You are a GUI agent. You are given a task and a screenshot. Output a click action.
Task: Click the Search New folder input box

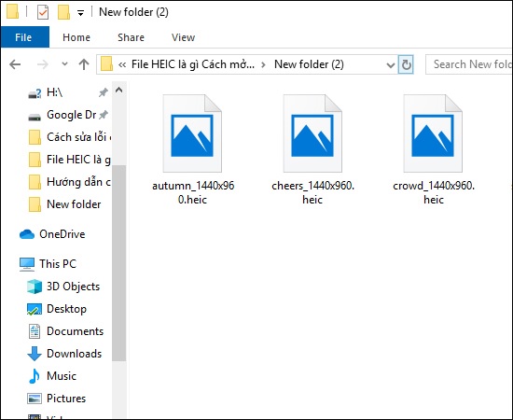[469, 64]
